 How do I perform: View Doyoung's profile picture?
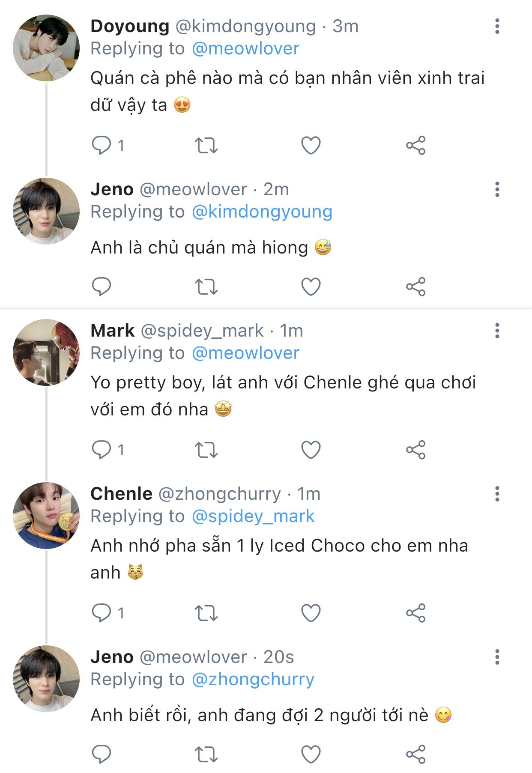(x=46, y=48)
